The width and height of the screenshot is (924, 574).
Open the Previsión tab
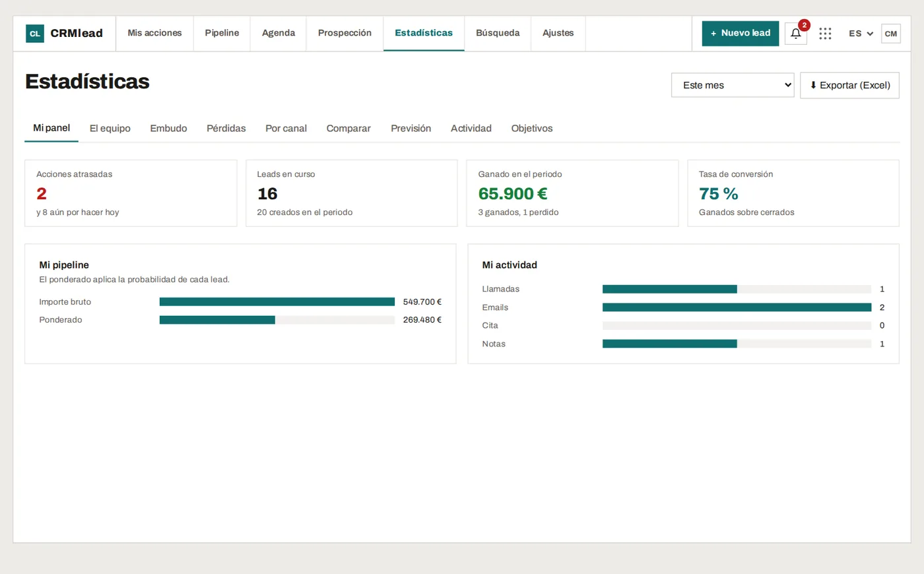[x=411, y=129]
